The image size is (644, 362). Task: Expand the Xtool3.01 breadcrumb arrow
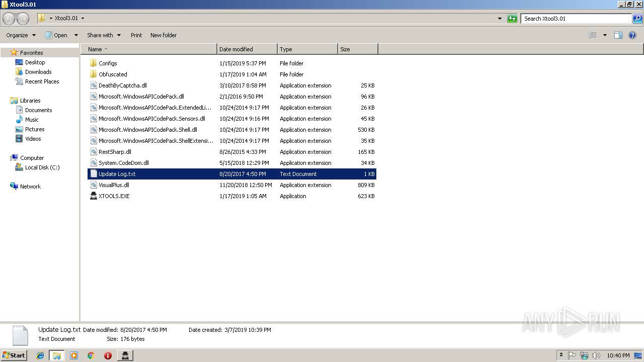click(83, 19)
